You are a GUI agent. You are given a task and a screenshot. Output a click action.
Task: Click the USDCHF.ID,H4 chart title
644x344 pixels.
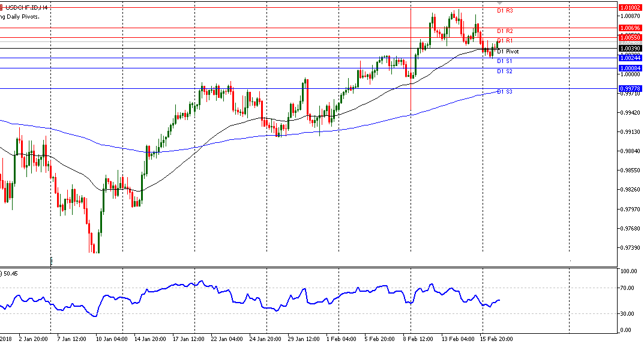pyautogui.click(x=28, y=7)
